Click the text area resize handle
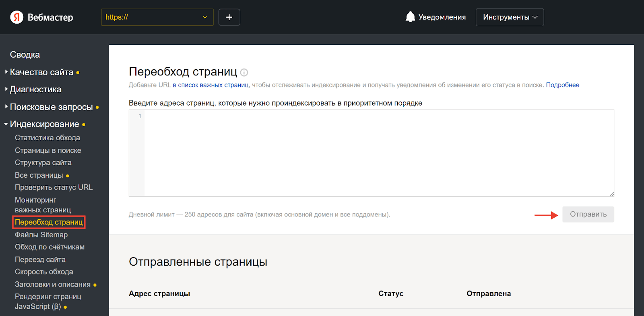 (x=611, y=194)
